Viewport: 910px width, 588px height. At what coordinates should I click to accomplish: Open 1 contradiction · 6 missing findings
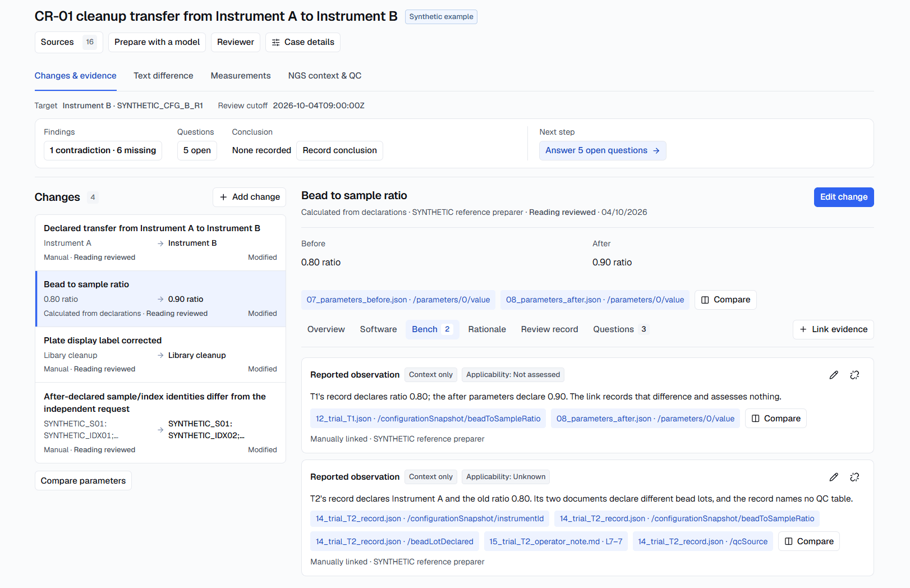[x=103, y=150]
